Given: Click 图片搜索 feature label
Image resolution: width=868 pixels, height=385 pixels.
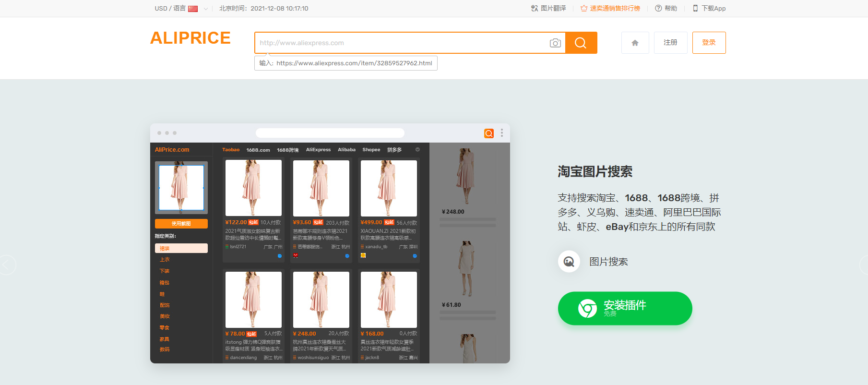Looking at the screenshot, I should pos(608,262).
